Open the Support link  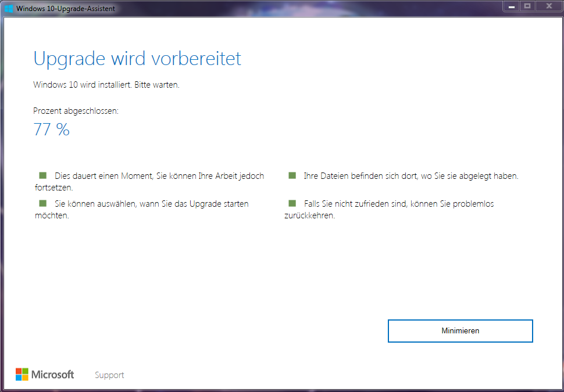pyautogui.click(x=109, y=375)
